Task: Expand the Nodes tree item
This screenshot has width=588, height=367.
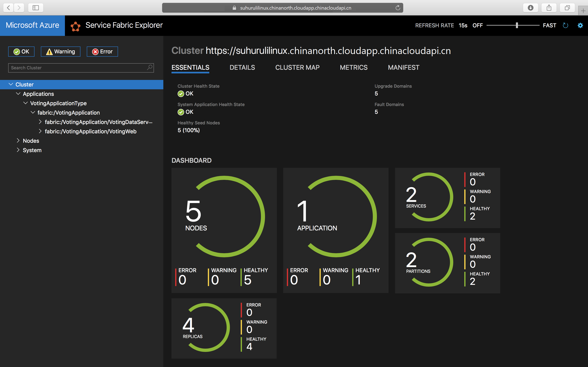Action: (x=18, y=140)
